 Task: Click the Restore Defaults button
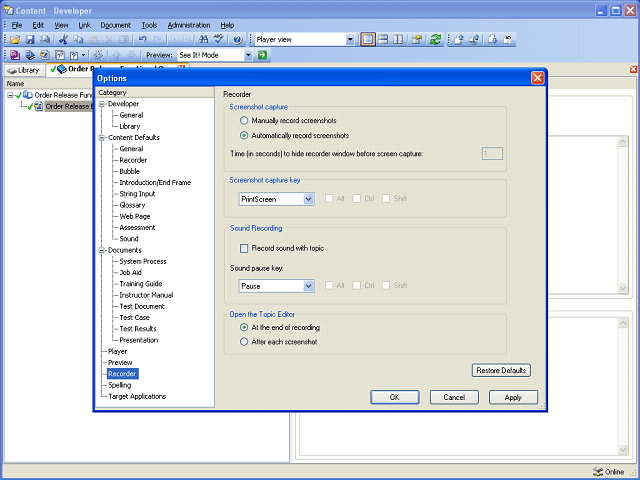click(501, 371)
